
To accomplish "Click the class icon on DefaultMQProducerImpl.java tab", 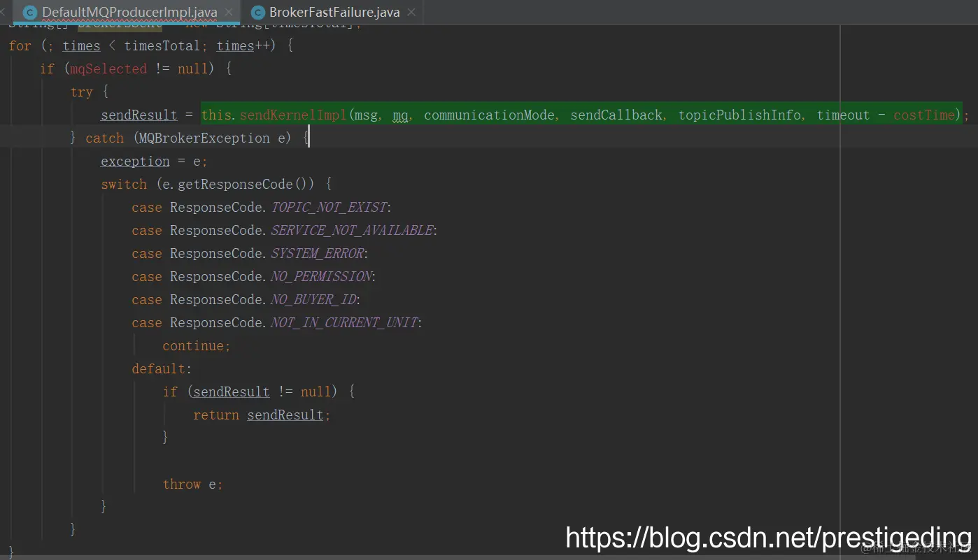I will coord(29,12).
